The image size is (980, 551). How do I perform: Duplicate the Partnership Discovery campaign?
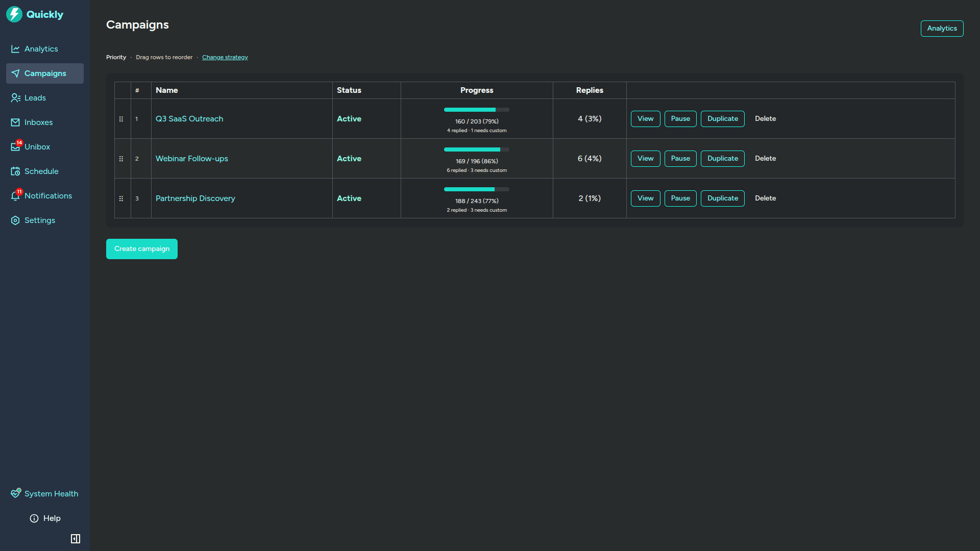[x=723, y=198]
